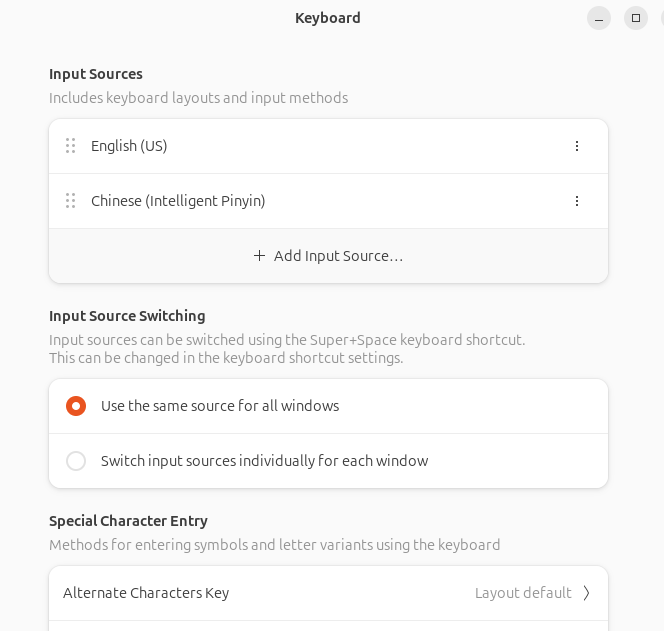The width and height of the screenshot is (664, 631).
Task: Click the "Switch input sources individually" label text
Action: pos(264,461)
